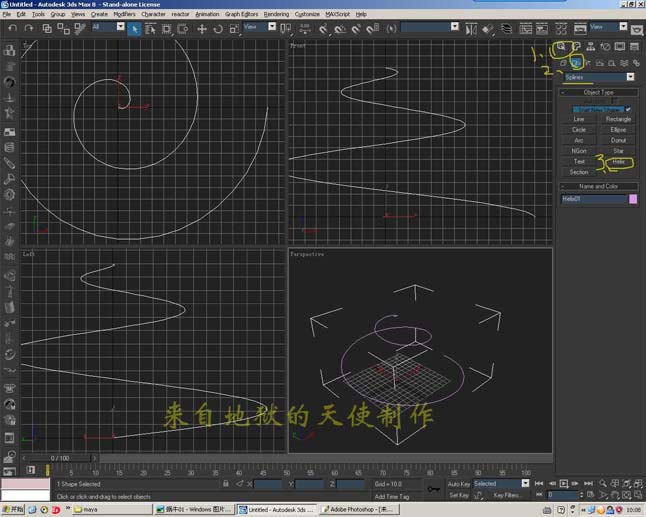Click the NGon spline button
Image resolution: width=646 pixels, height=517 pixels.
[578, 151]
